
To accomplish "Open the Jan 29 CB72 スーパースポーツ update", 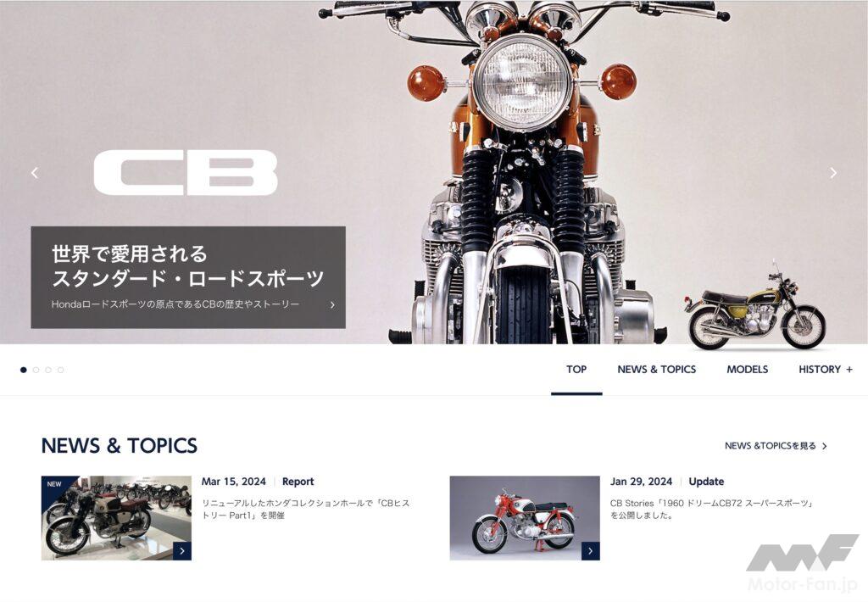I will point(712,509).
